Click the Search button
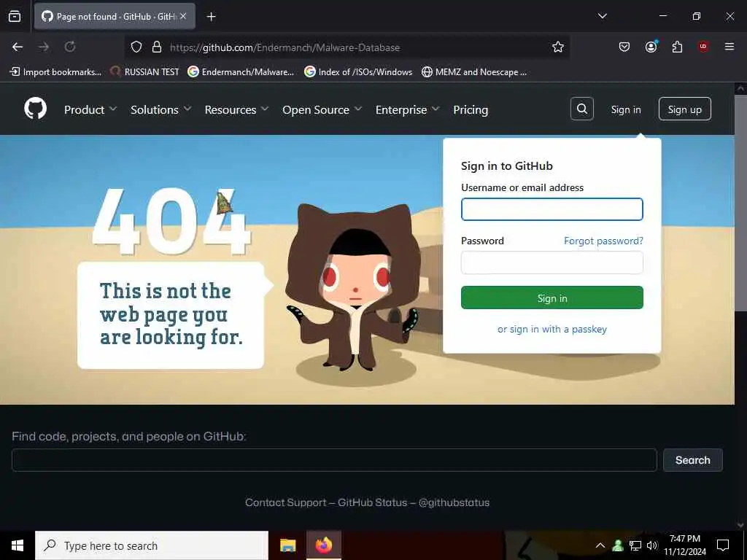The width and height of the screenshot is (747, 560). pos(693,460)
